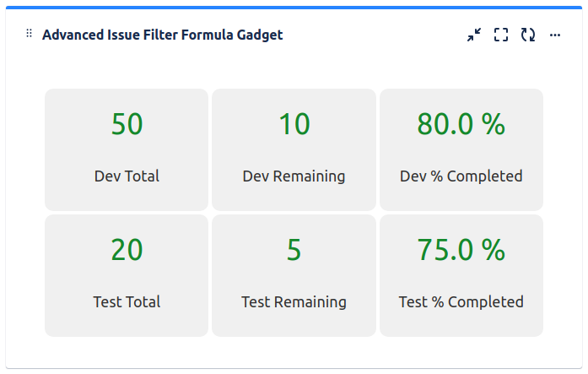This screenshot has height=374, width=588.
Task: Open the gadget's more options menu
Action: (x=555, y=35)
